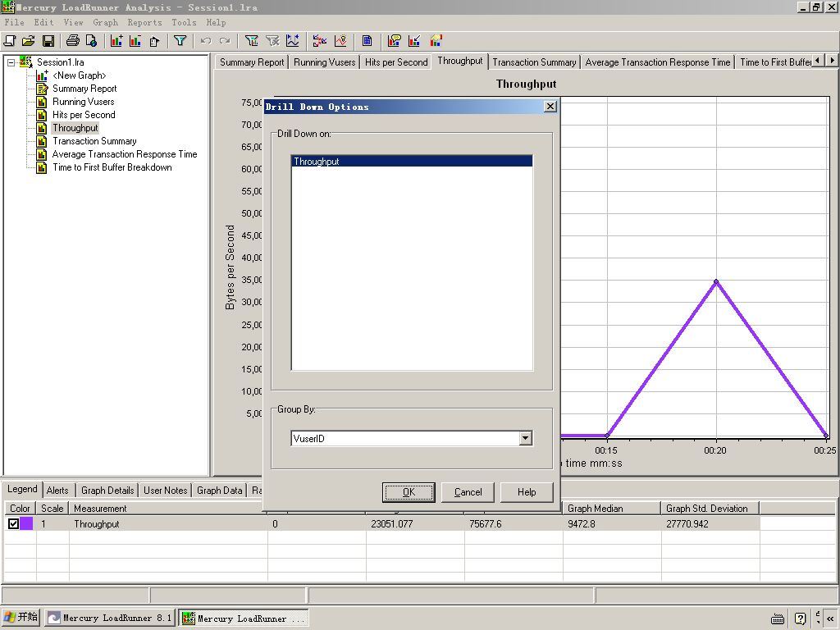Screen dimensions: 840x630
Task: Open the Group By VuserID dropdown
Action: click(x=526, y=438)
